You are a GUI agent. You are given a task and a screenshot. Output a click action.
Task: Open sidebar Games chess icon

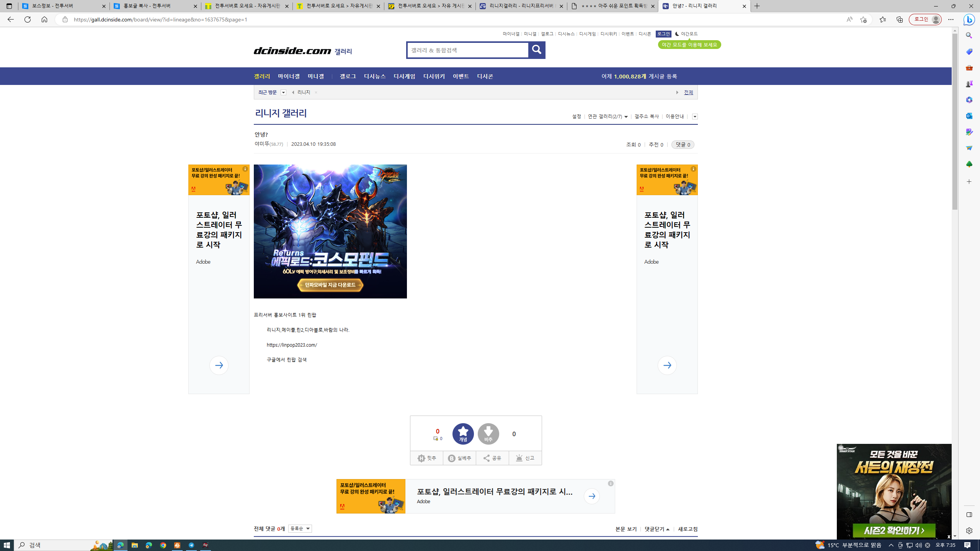(969, 84)
